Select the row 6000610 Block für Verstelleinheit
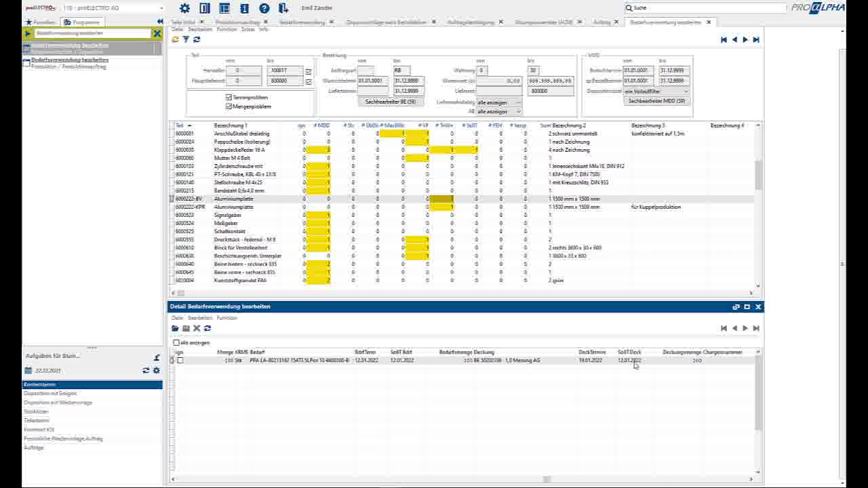 point(461,248)
